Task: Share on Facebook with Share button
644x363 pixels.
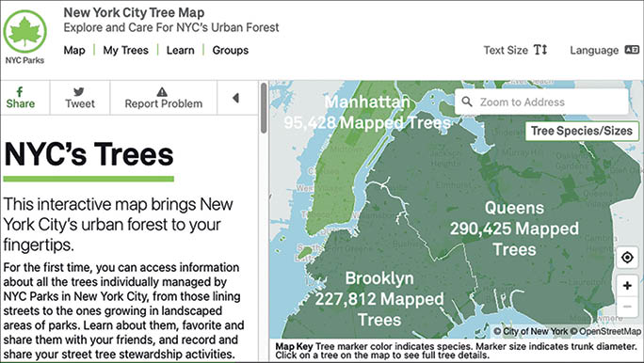Action: 21,98
